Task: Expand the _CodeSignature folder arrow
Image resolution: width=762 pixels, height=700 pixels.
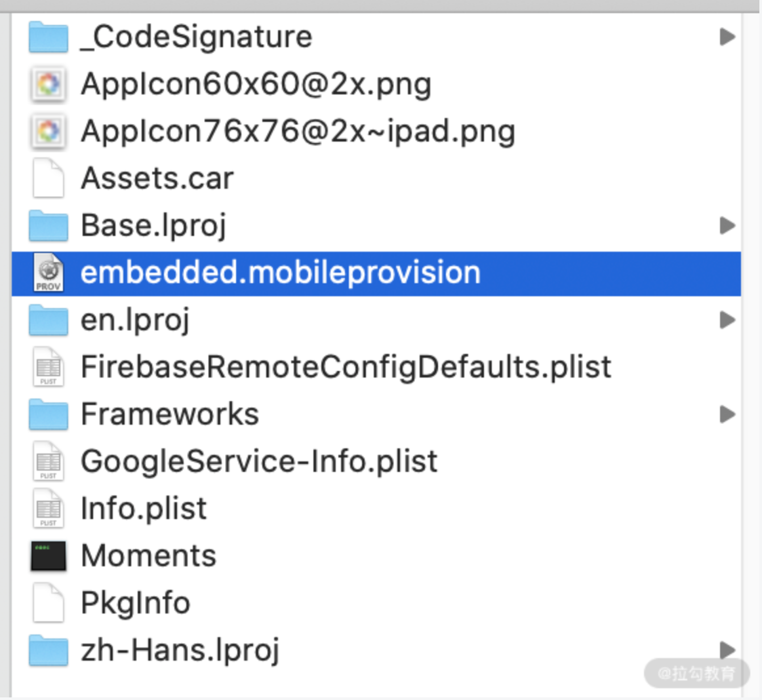Action: click(727, 37)
